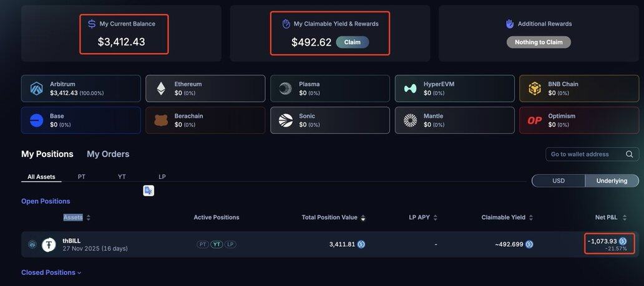Filter positions by PT tab
Image resolution: width=644 pixels, height=286 pixels.
(82, 177)
